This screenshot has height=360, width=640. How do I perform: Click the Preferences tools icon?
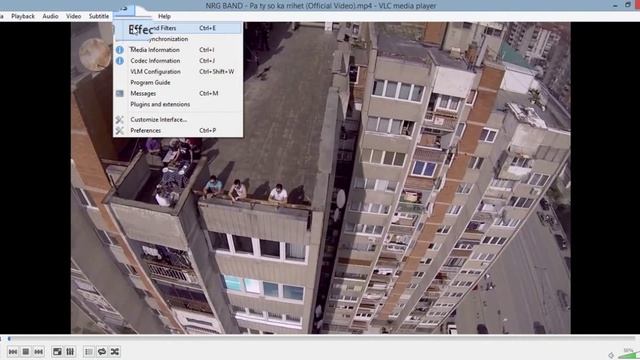point(120,131)
